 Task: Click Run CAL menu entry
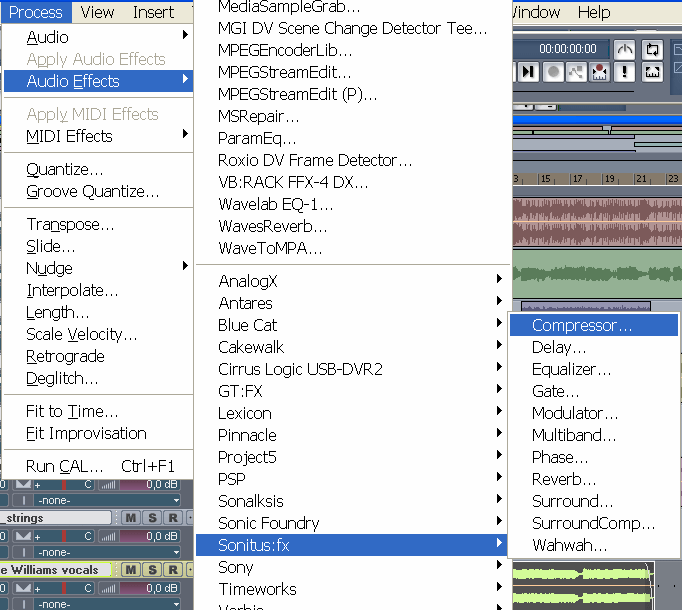(x=98, y=466)
